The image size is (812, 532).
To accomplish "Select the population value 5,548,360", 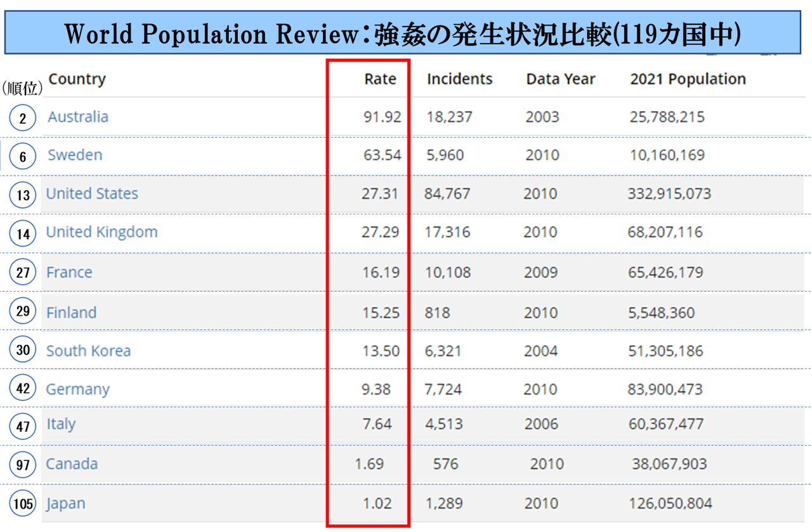I will pos(662,313).
